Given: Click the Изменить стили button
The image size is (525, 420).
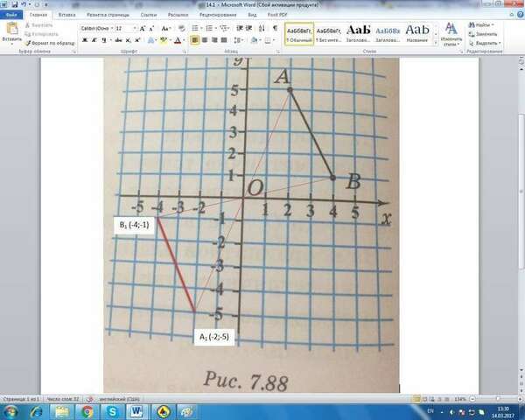Looking at the screenshot, I should tap(451, 34).
